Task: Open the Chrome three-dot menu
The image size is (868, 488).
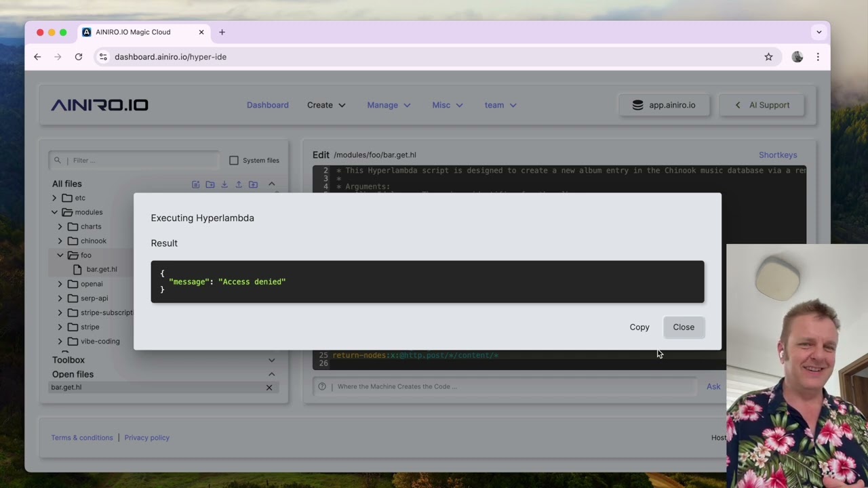Action: tap(818, 57)
